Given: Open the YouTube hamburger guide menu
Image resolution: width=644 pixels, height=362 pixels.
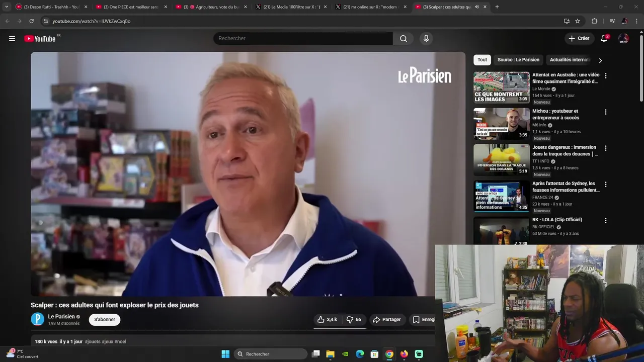Looking at the screenshot, I should tap(12, 38).
